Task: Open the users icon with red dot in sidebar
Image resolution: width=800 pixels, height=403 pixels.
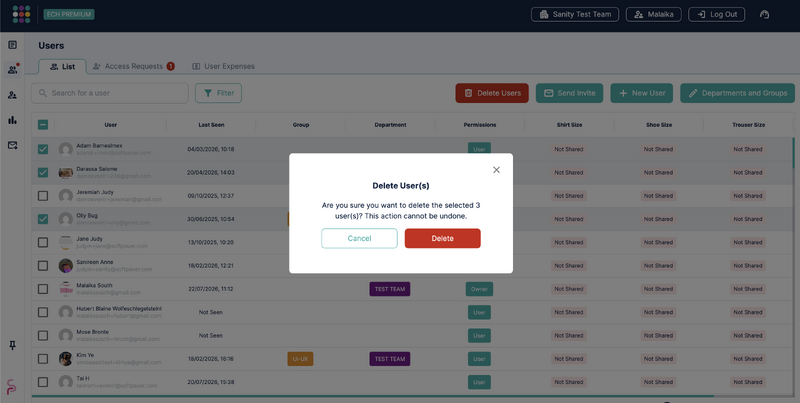Action: pyautogui.click(x=13, y=70)
